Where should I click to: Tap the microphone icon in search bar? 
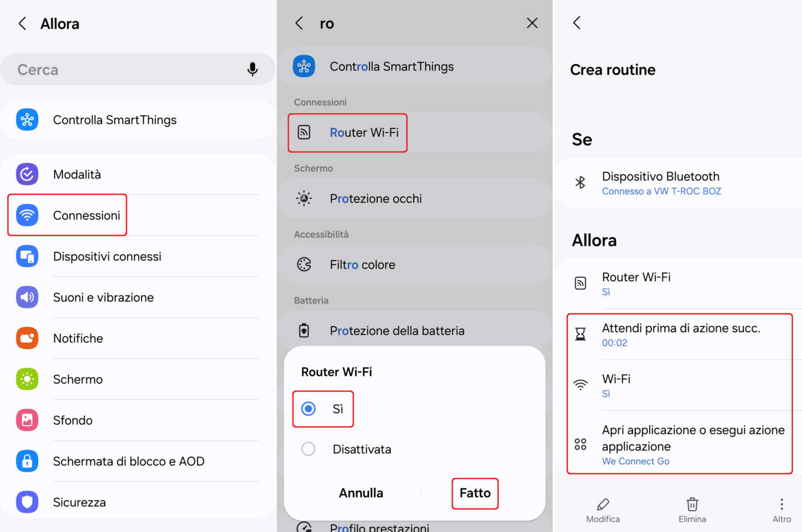pyautogui.click(x=252, y=69)
